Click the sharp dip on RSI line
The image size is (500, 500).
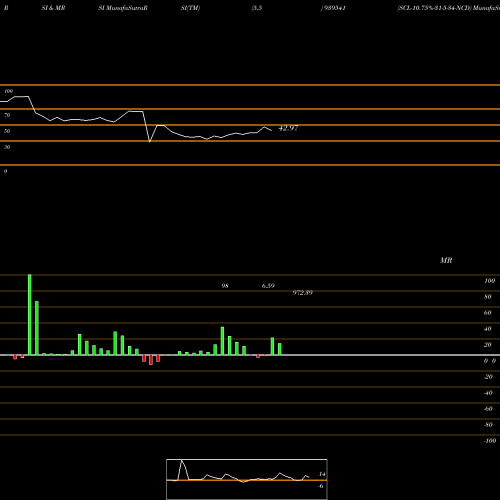(150, 141)
